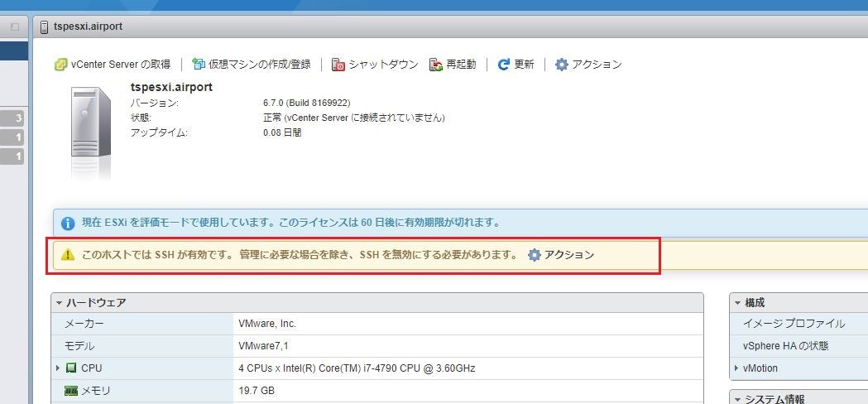The width and height of the screenshot is (868, 404).
Task: Open 仮想マシンの作成/登録 wizard
Action: click(x=252, y=65)
